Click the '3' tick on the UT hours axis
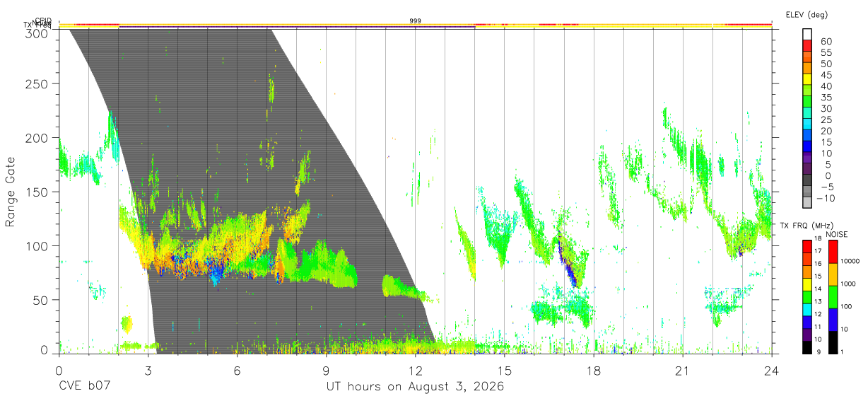The width and height of the screenshot is (868, 401). pos(148,370)
